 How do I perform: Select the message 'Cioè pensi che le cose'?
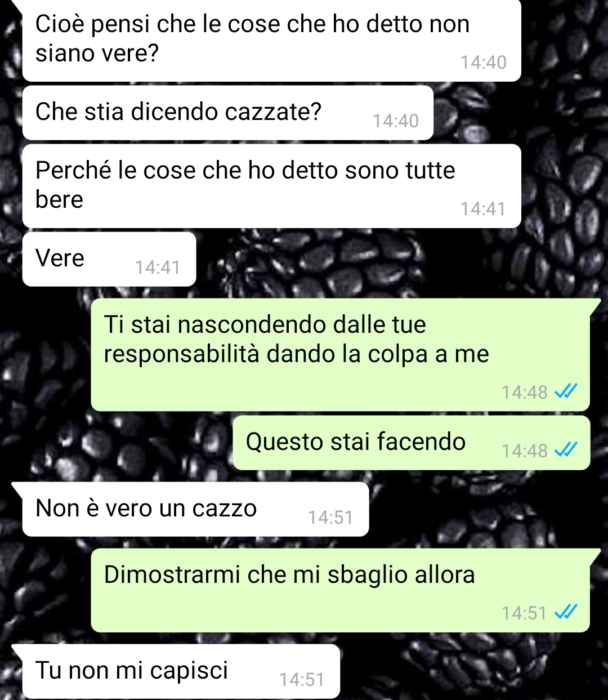(x=271, y=40)
